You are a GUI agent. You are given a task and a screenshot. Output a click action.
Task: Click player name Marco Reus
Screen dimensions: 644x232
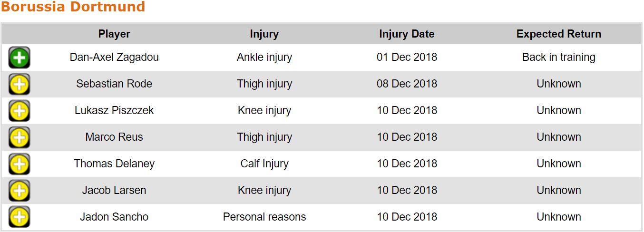click(x=114, y=137)
